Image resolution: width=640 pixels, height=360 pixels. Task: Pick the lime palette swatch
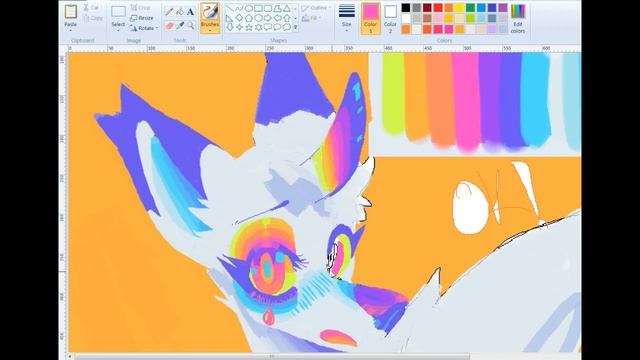471,18
